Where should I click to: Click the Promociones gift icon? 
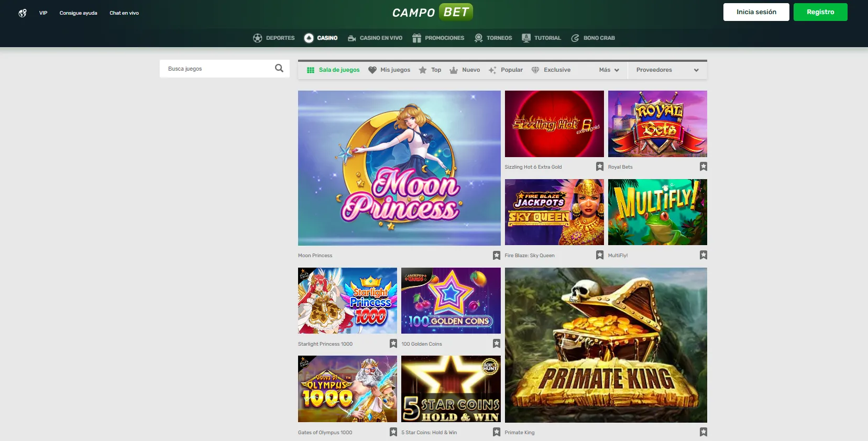(416, 38)
